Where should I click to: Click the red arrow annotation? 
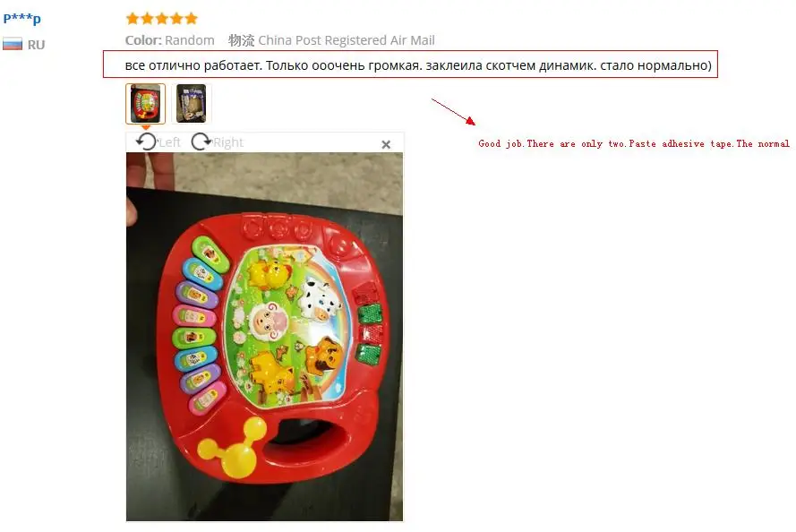[x=453, y=112]
